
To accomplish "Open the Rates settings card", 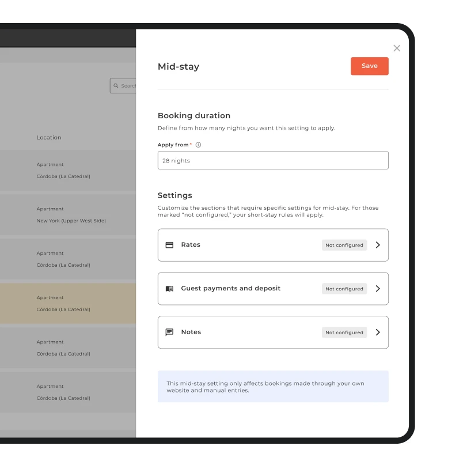I will point(273,245).
